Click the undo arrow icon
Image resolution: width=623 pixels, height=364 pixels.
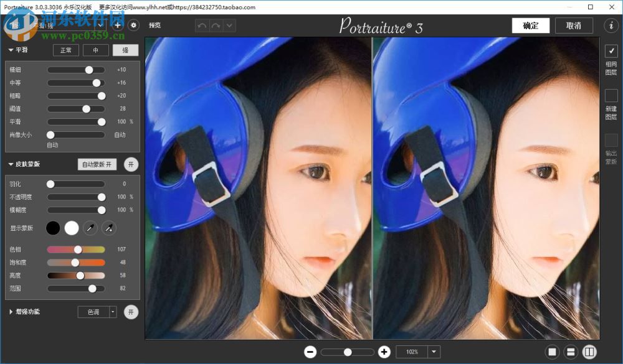[x=202, y=25]
